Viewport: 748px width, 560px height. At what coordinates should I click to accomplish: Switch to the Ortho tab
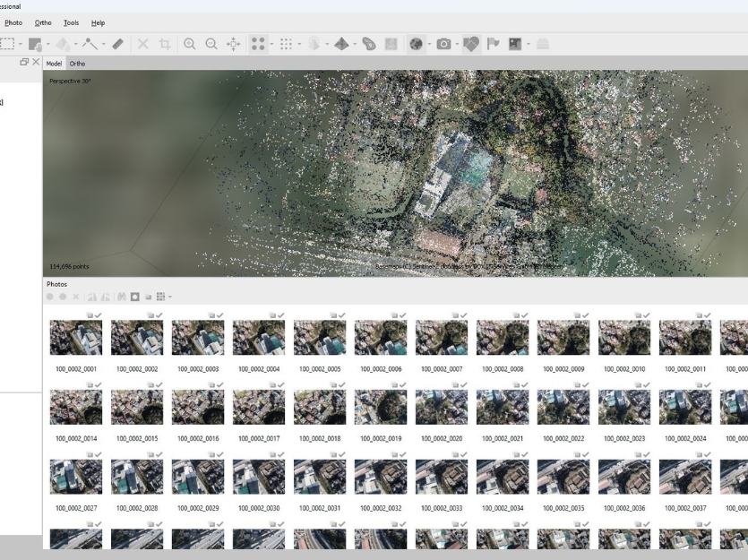pos(78,64)
